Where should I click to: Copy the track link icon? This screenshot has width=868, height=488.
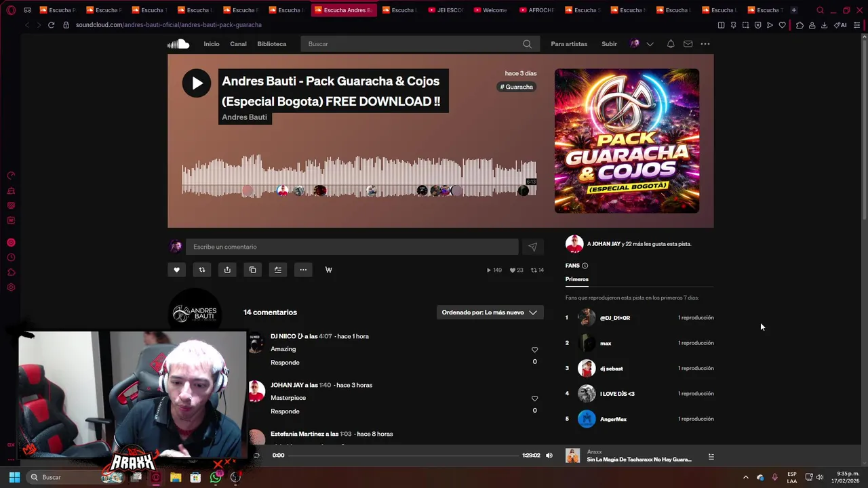click(252, 270)
